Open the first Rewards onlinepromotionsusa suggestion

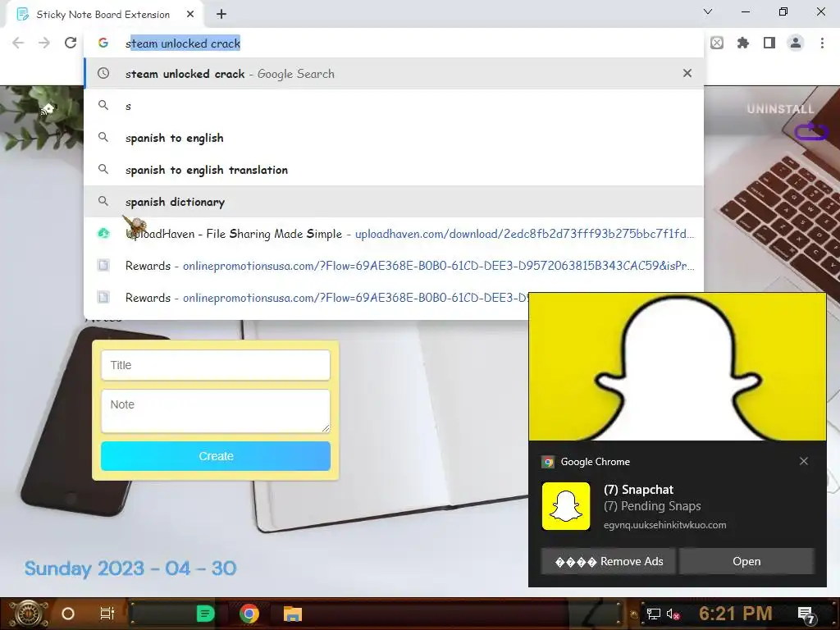[394, 266]
